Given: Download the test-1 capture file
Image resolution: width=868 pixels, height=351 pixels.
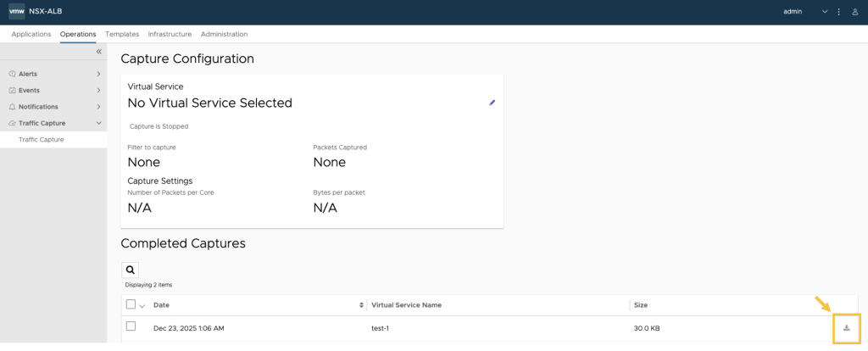Looking at the screenshot, I should [846, 328].
